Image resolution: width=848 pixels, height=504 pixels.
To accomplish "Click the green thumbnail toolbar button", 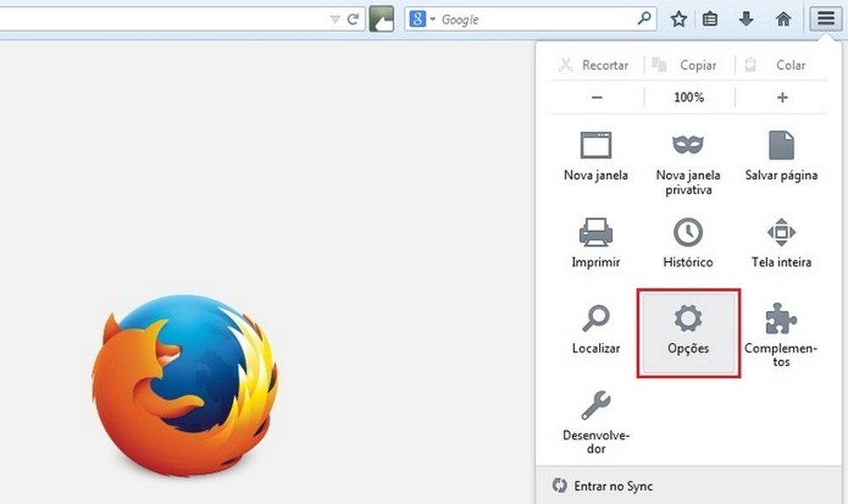I will [381, 20].
